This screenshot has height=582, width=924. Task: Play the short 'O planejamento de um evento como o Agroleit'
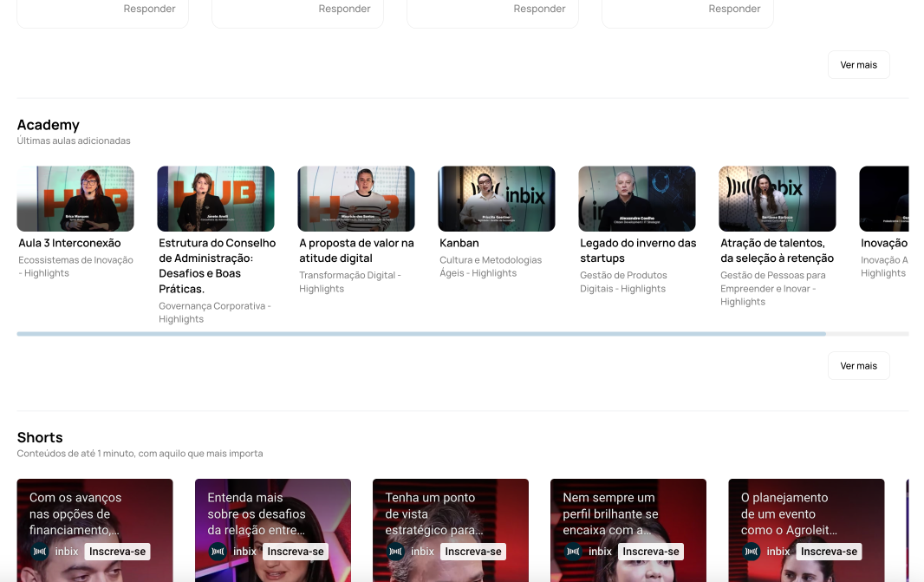click(x=806, y=530)
